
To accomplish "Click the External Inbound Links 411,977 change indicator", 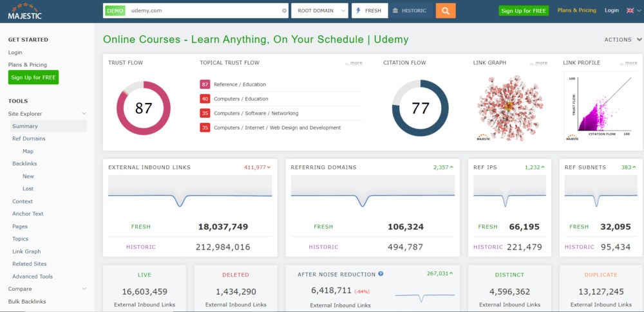I will [258, 167].
